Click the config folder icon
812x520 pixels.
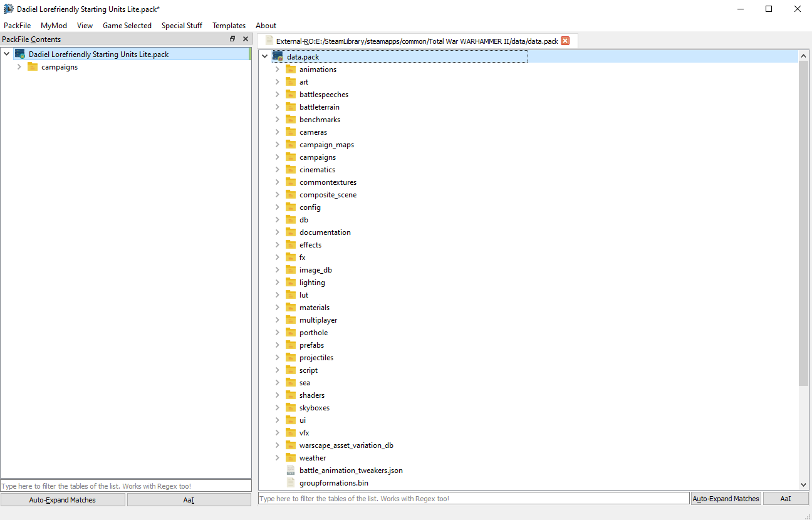pyautogui.click(x=291, y=207)
